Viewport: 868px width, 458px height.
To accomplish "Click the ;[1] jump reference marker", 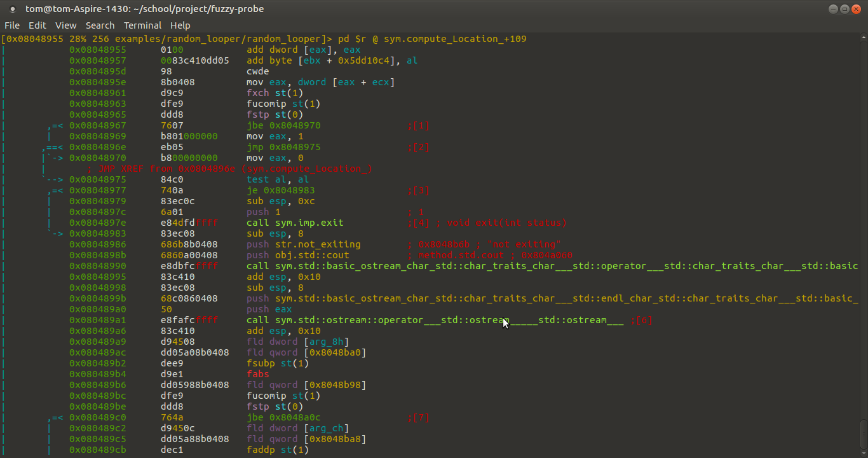I will (419, 125).
